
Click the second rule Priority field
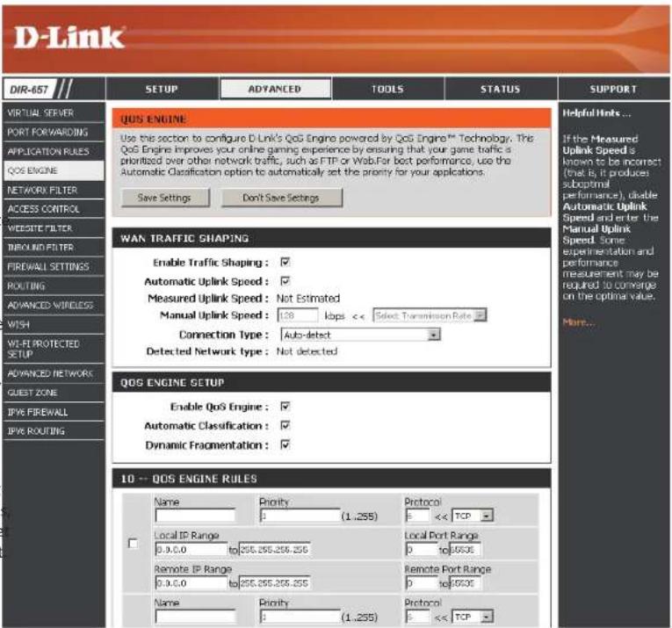click(300, 617)
